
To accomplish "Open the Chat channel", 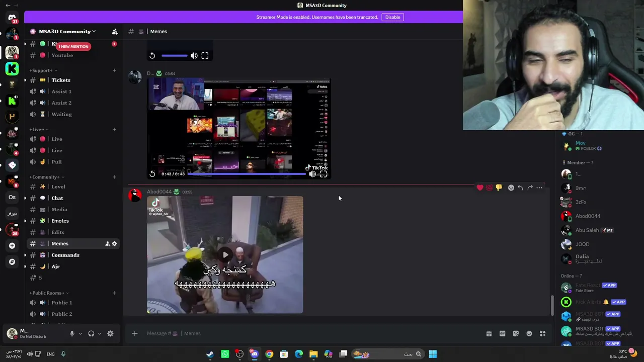I will click(x=73, y=198).
